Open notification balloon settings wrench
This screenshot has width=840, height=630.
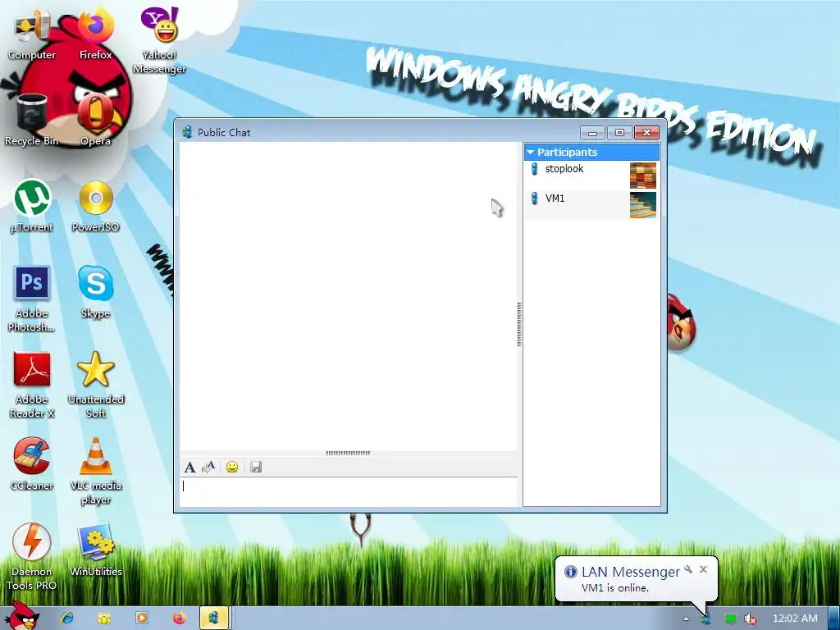(x=688, y=569)
